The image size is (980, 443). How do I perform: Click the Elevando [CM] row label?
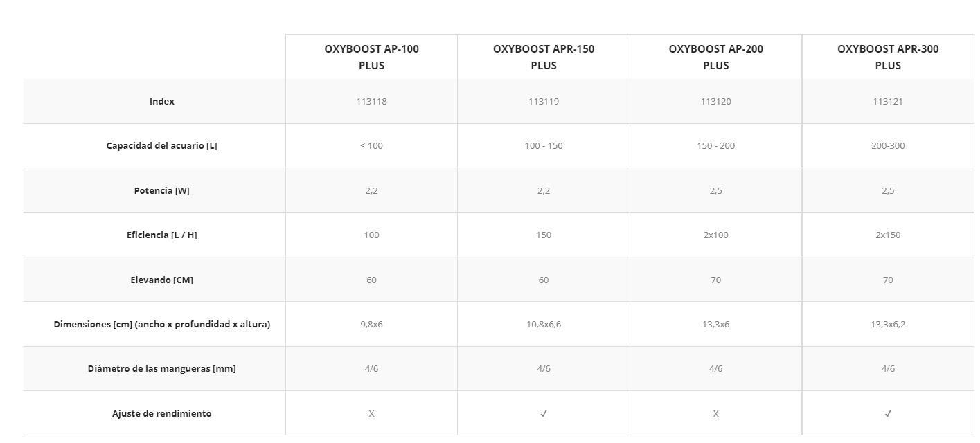[x=161, y=280]
